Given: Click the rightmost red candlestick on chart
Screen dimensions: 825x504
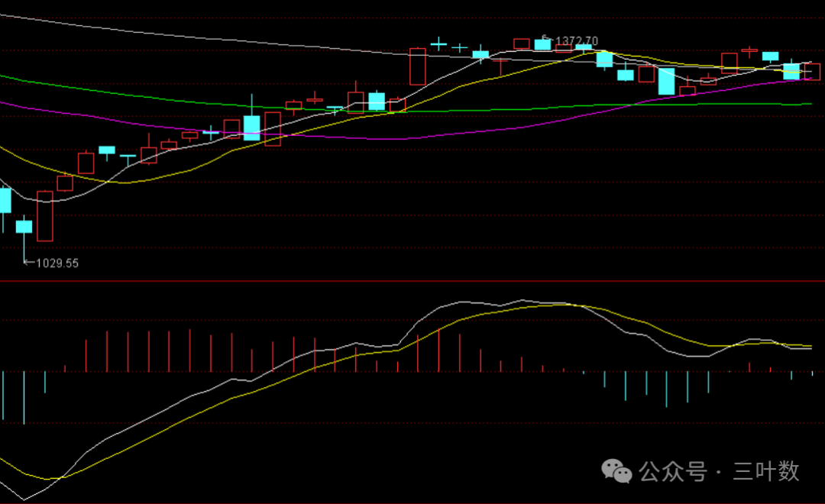Looking at the screenshot, I should click(812, 71).
